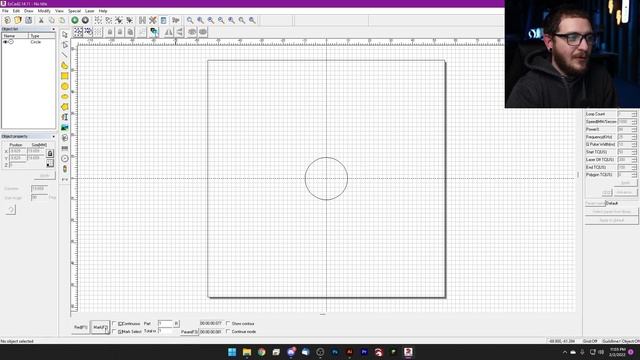Toggle the lock aspect ratio icon
Screen dimensions: 640x360
[50, 153]
